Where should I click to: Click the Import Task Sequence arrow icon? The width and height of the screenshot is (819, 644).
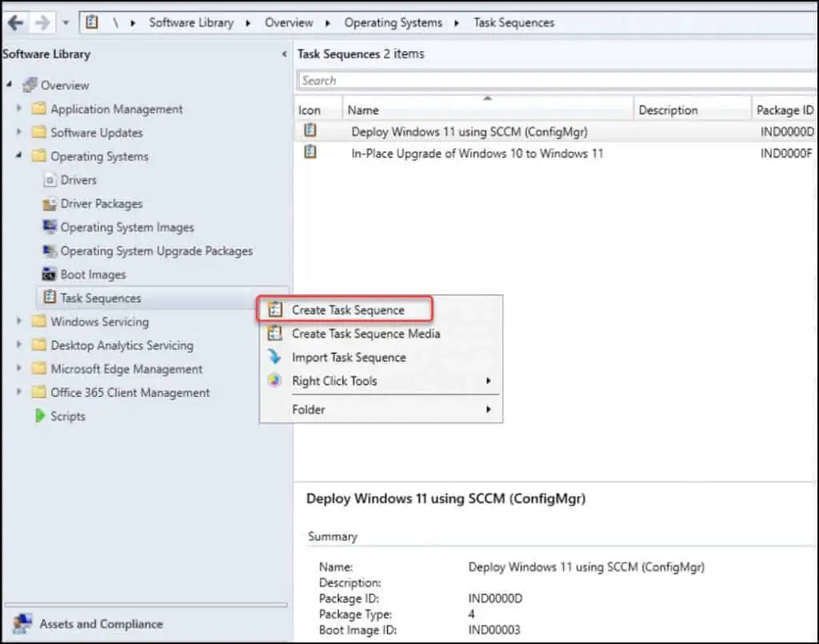[x=275, y=357]
